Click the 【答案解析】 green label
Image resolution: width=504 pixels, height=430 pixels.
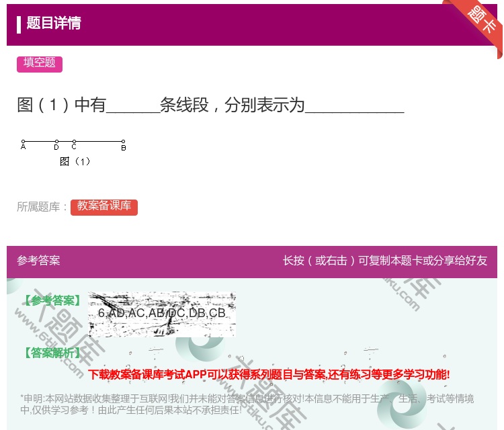click(x=52, y=353)
